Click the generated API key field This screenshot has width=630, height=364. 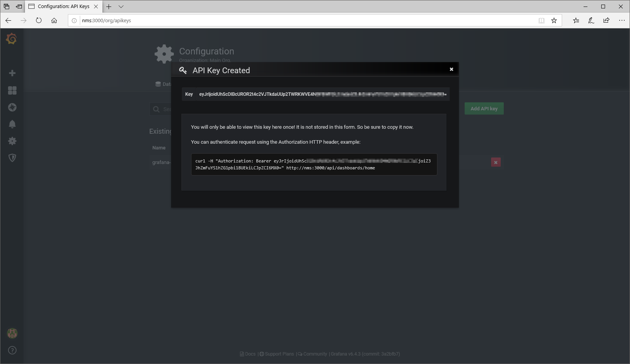point(322,94)
